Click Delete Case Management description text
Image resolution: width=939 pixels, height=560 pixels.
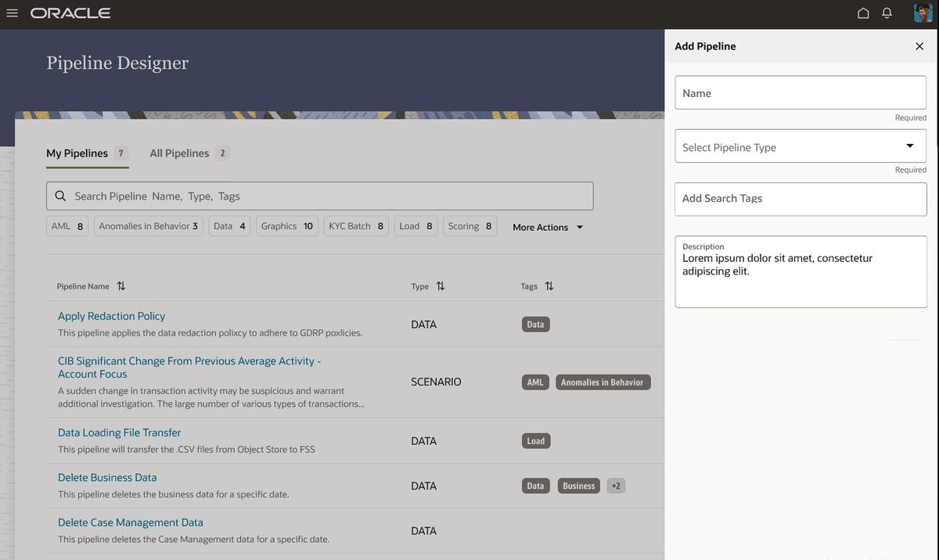click(x=193, y=539)
